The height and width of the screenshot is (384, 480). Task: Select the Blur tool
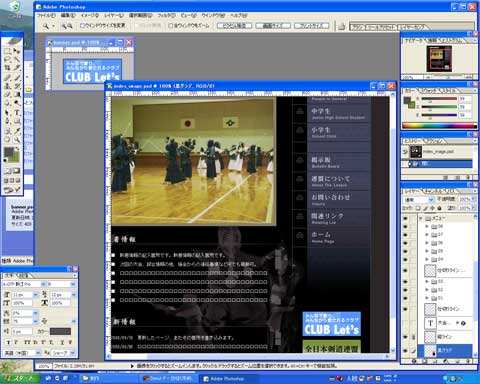click(x=7, y=103)
